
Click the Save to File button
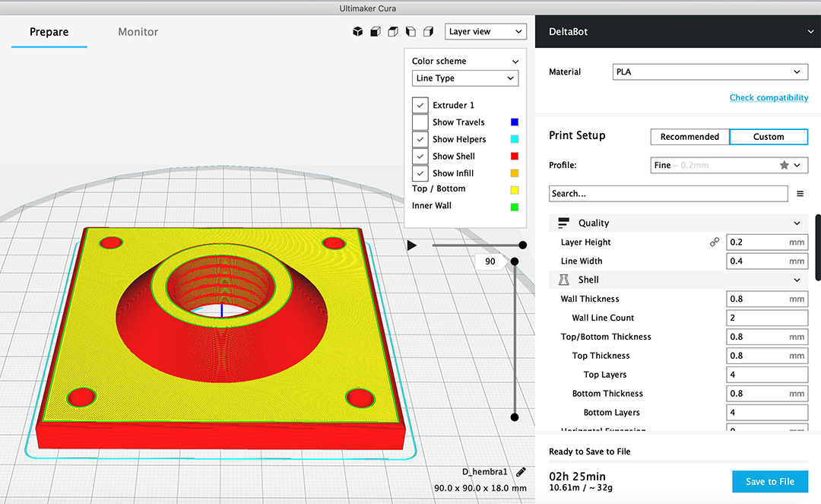click(x=769, y=481)
